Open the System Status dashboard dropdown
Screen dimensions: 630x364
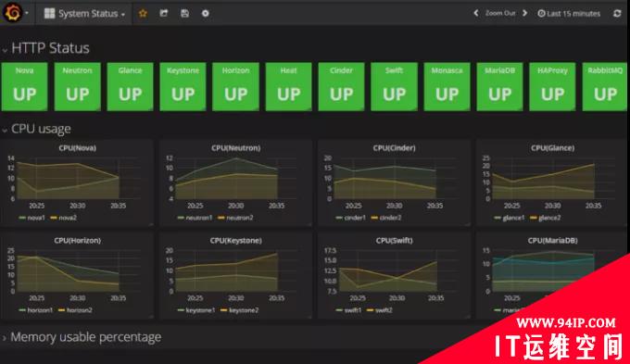[84, 13]
